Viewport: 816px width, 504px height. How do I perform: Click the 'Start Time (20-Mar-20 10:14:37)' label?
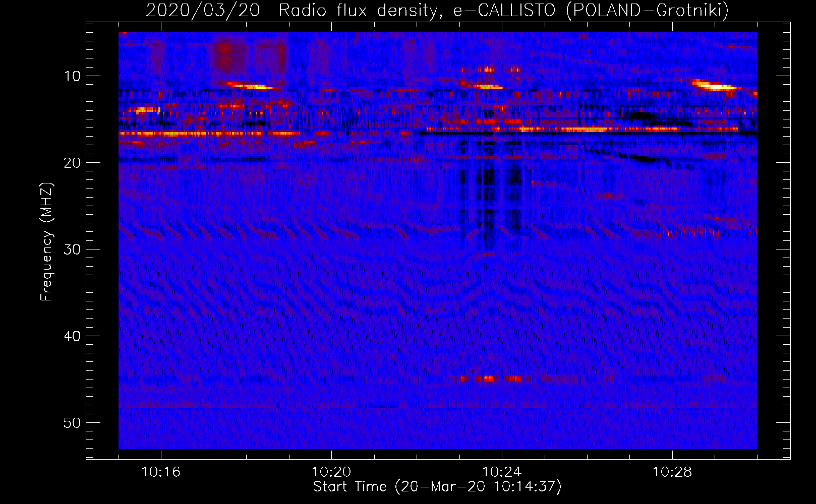click(x=437, y=487)
